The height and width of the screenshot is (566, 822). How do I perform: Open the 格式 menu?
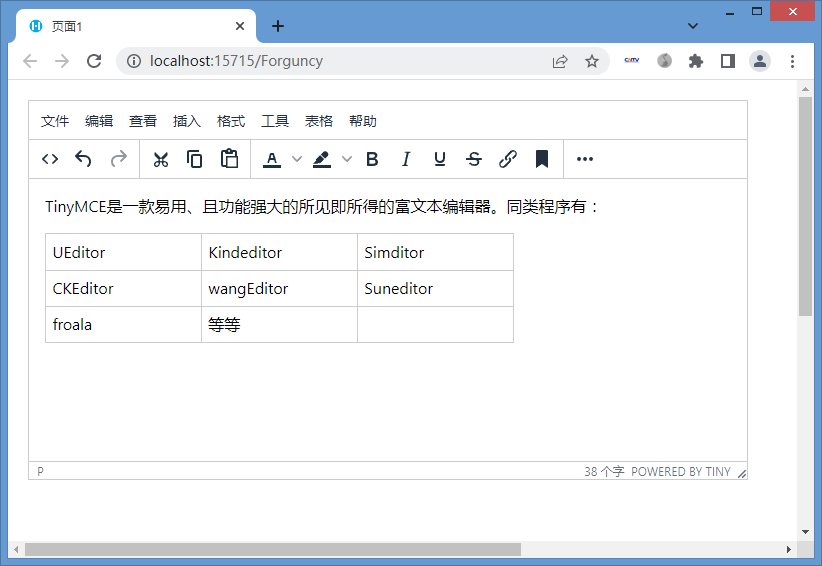pyautogui.click(x=231, y=121)
